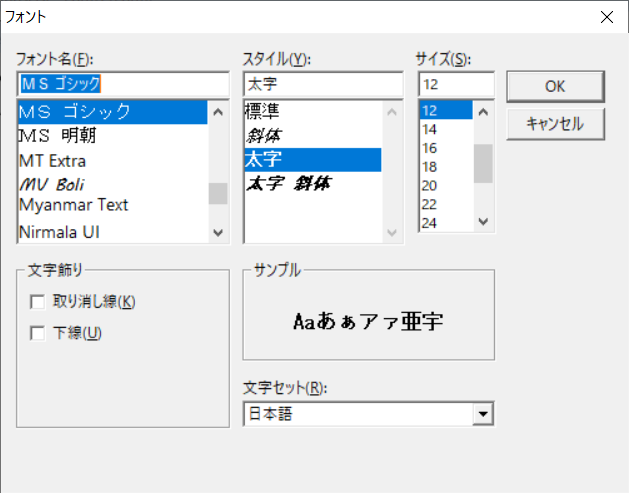Select MV Boli font

tap(113, 184)
